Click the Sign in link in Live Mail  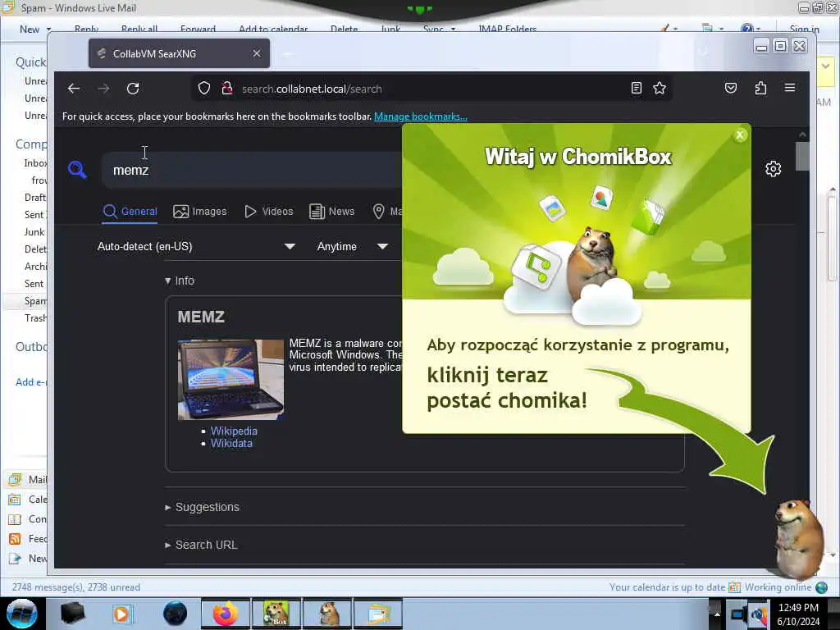pyautogui.click(x=804, y=29)
